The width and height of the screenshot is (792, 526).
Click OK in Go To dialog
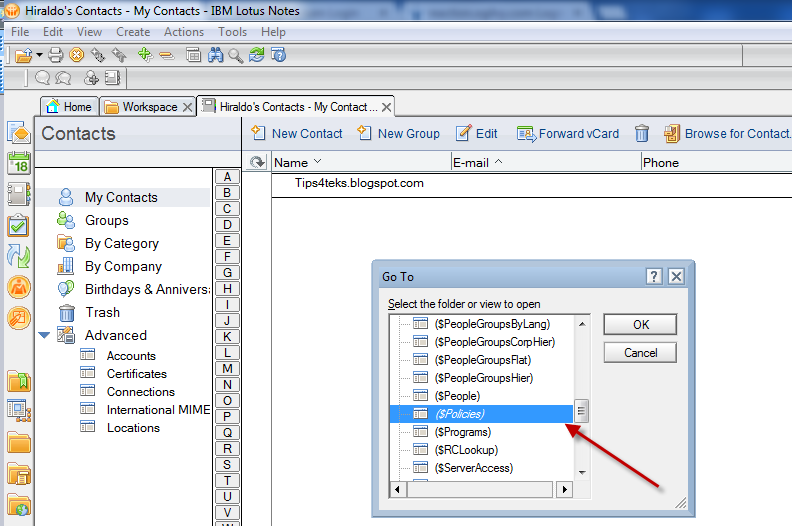[640, 324]
